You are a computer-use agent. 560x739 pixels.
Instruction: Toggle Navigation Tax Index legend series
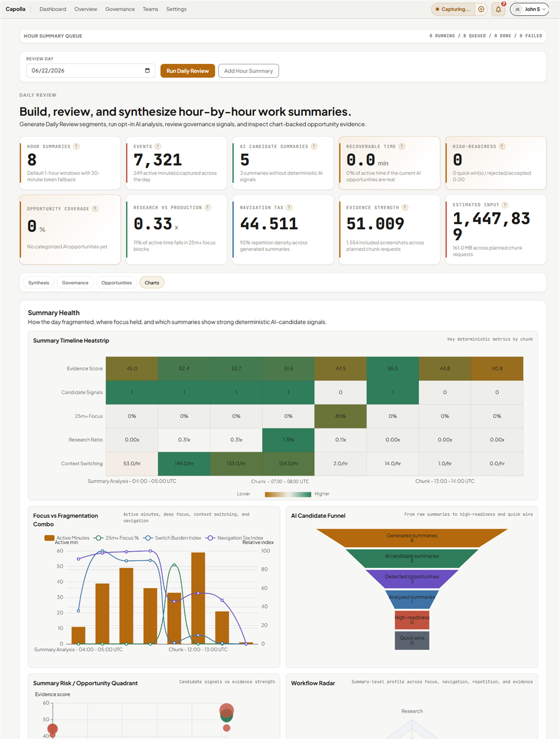(x=234, y=538)
